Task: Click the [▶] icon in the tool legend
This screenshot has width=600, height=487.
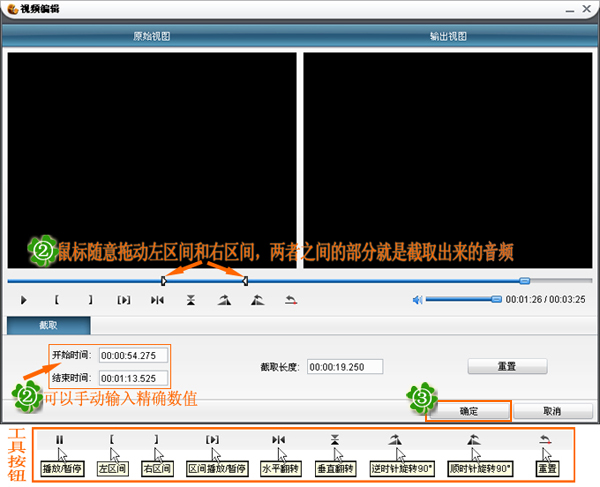Action: coord(212,440)
